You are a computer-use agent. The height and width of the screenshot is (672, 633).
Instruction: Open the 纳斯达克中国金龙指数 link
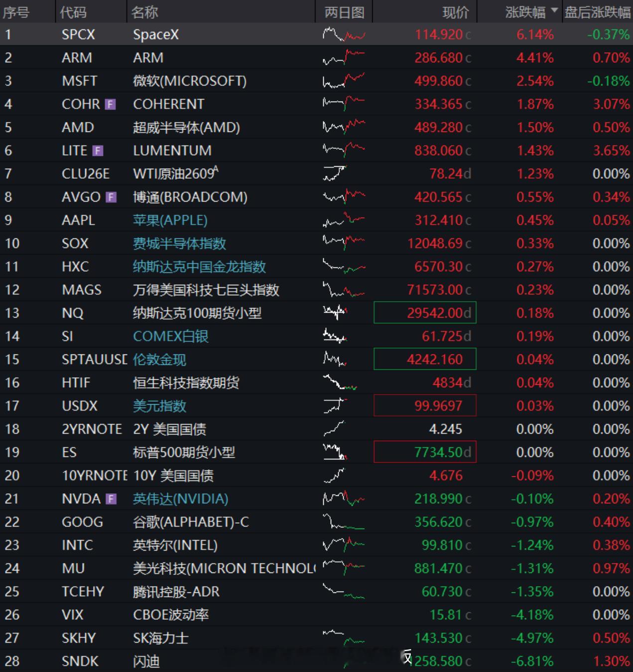tap(199, 267)
